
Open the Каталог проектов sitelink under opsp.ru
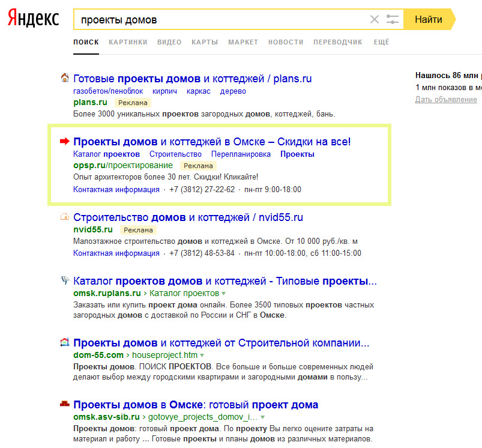coord(106,154)
